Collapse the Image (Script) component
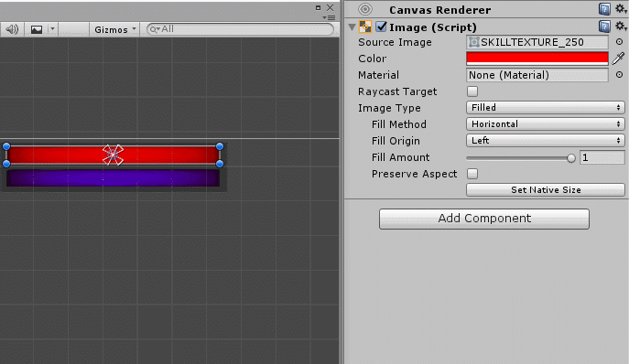 (x=352, y=27)
